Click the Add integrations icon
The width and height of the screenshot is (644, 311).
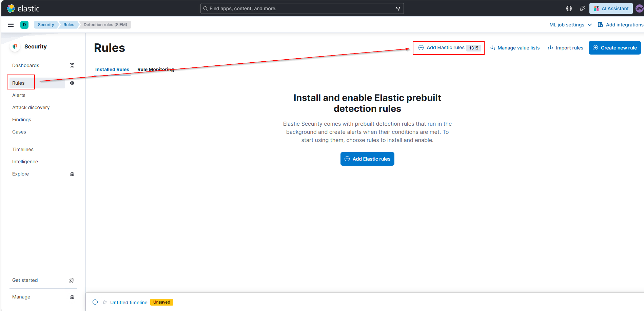601,25
